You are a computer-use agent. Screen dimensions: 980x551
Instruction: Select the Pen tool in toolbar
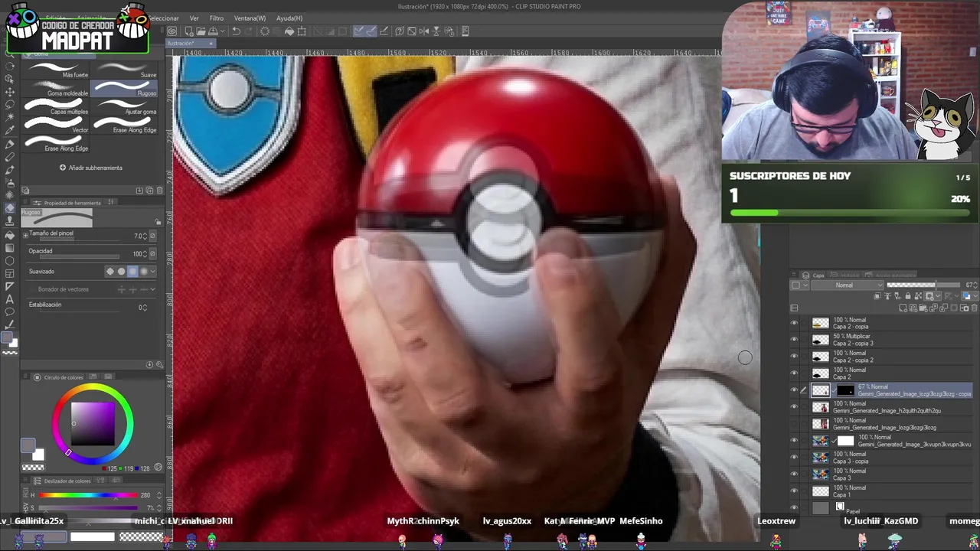click(10, 144)
